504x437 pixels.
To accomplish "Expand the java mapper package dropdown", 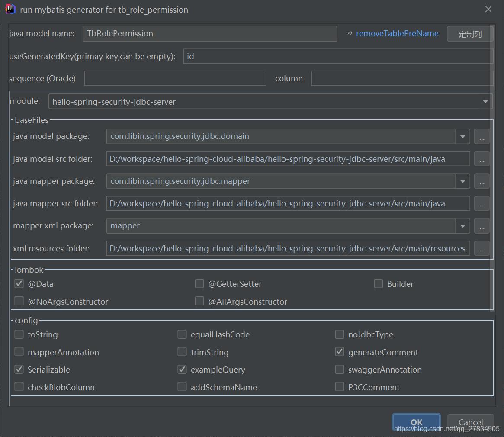I will click(462, 181).
